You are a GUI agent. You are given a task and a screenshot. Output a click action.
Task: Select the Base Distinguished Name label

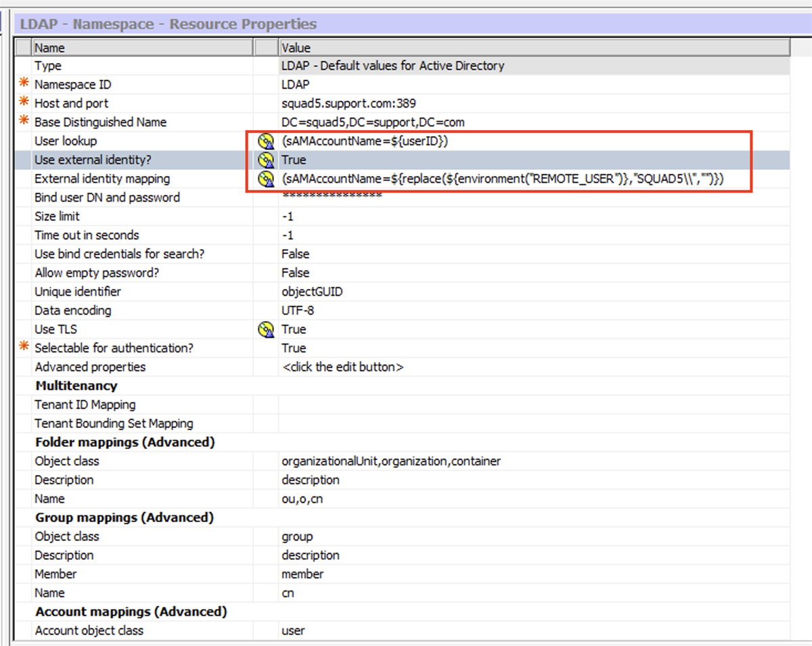[100, 123]
